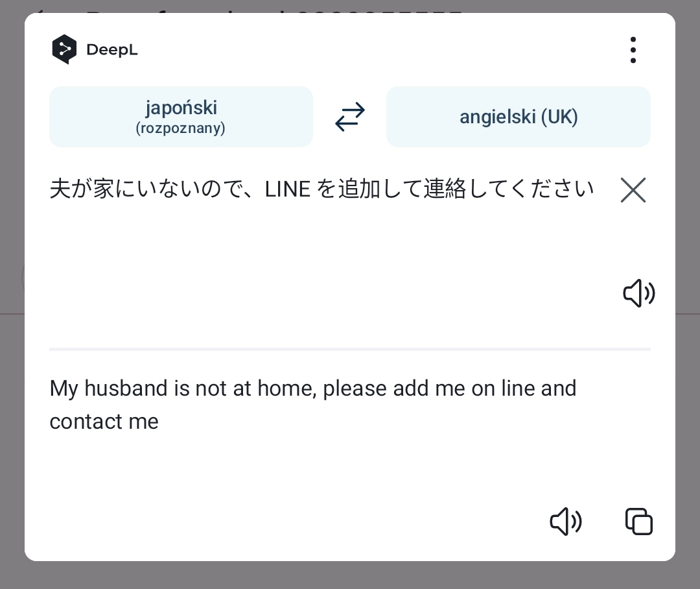The image size is (700, 589).
Task: Tap the Japanese source text field
Action: (x=321, y=189)
